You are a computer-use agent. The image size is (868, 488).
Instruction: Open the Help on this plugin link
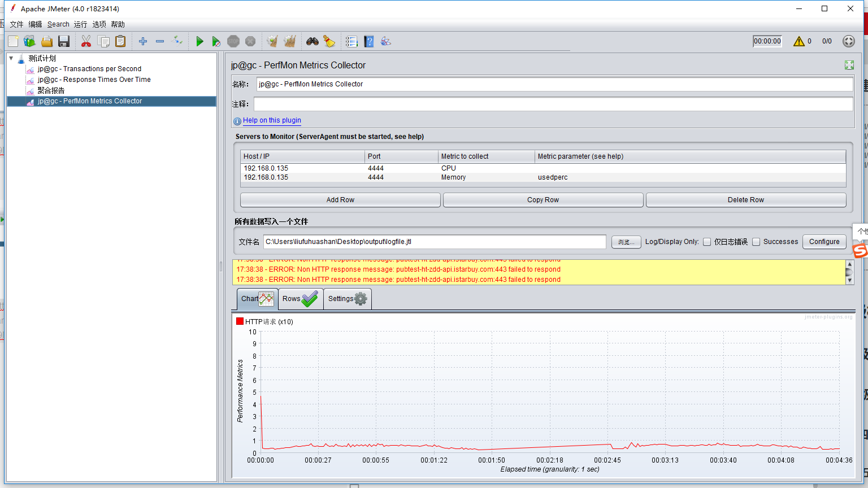click(x=272, y=120)
